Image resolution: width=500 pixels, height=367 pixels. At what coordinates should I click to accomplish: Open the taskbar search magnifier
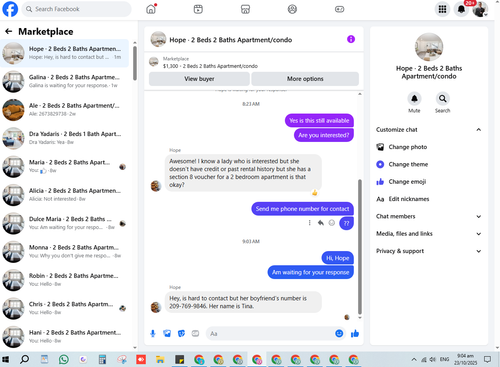(x=24, y=359)
